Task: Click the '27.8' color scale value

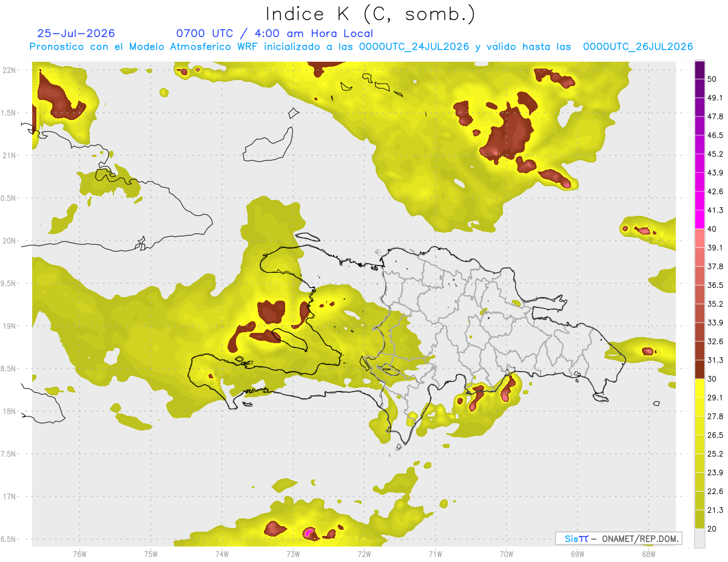Action: click(x=715, y=416)
